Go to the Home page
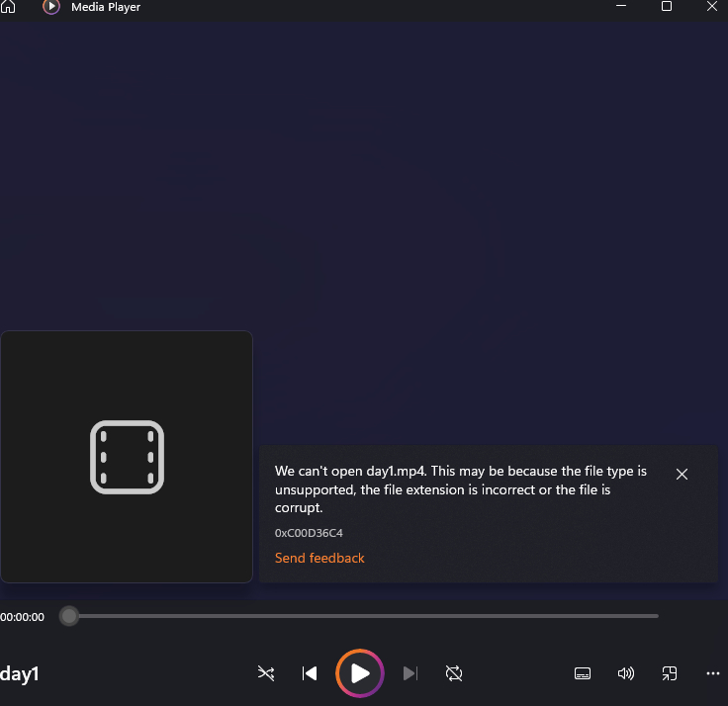728x706 pixels. point(9,7)
